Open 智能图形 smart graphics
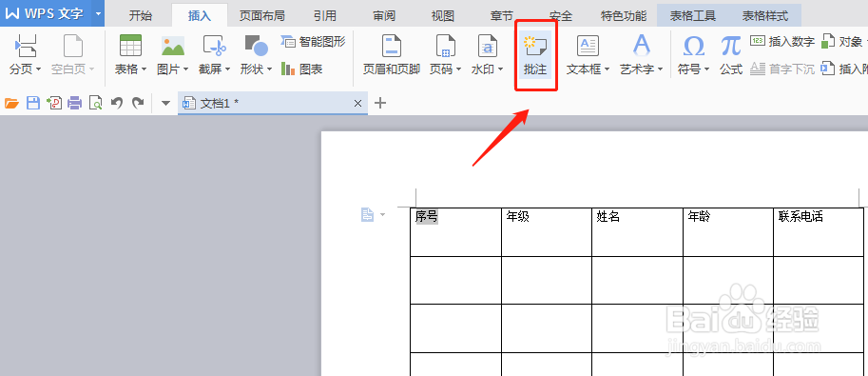Viewport: 868px width, 376px height. point(314,41)
